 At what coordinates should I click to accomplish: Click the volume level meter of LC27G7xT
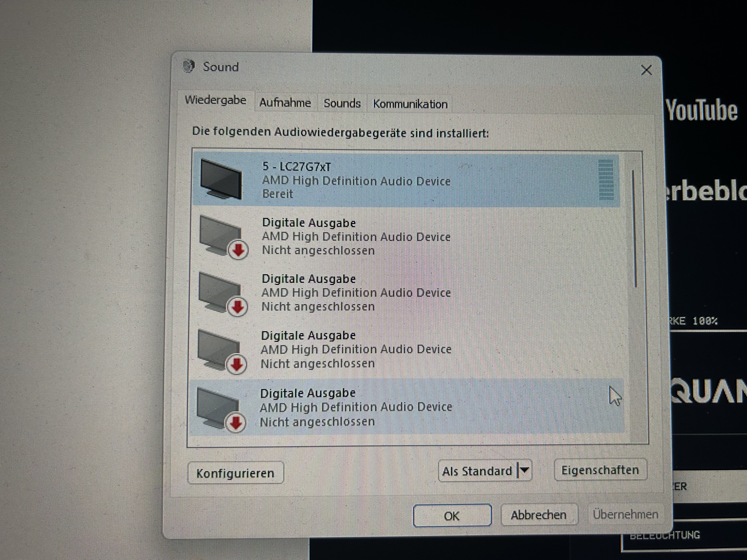606,180
